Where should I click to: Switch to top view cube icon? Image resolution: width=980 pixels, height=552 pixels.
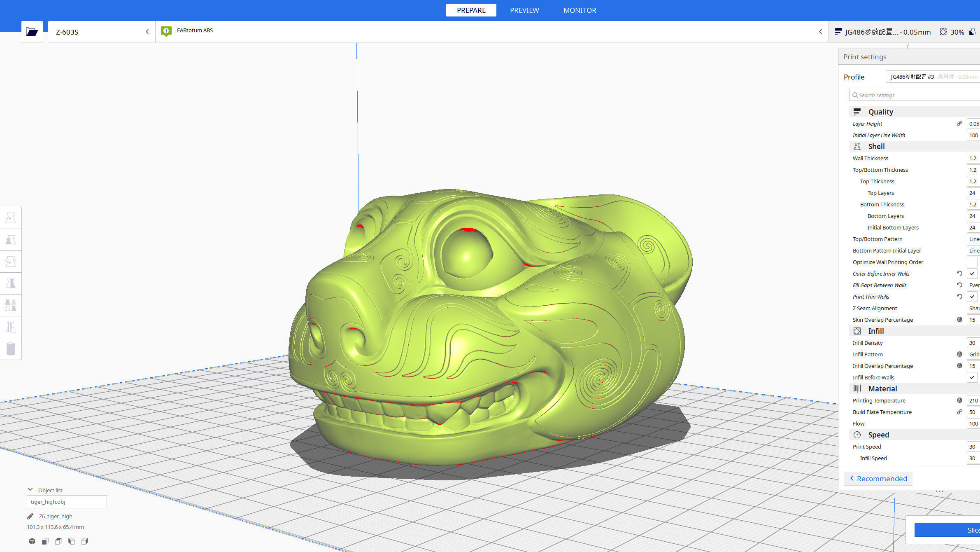[x=58, y=541]
